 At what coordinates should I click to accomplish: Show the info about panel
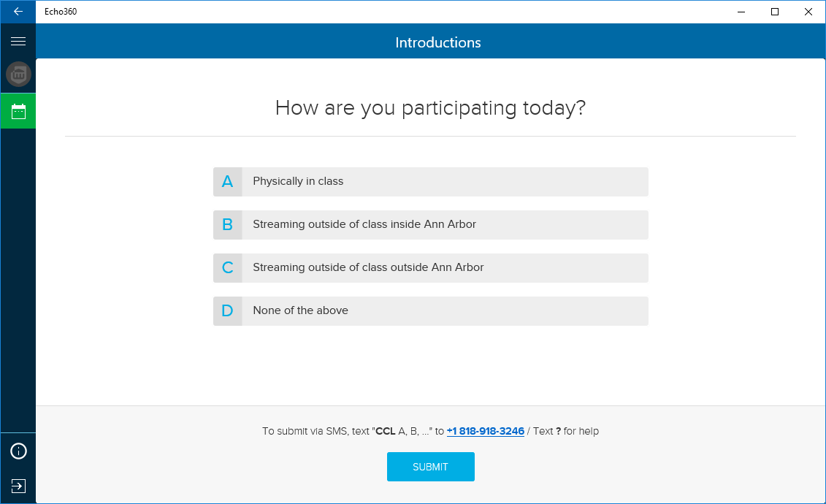pos(18,451)
